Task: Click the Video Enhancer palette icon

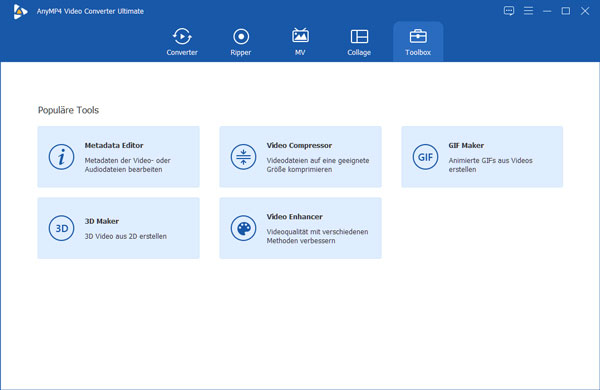Action: point(243,228)
